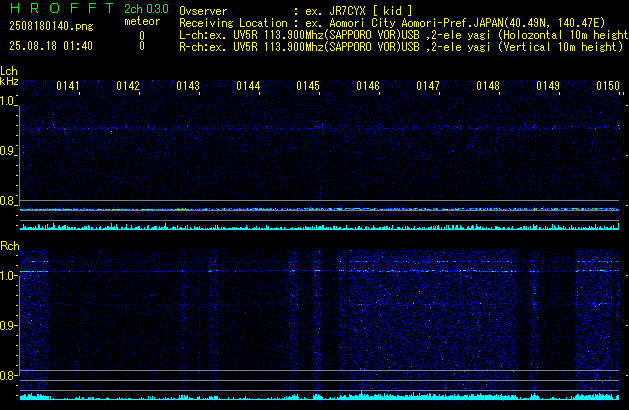Click the timestamp '25.08.18 01:40'
629x410 pixels.
click(x=51, y=46)
